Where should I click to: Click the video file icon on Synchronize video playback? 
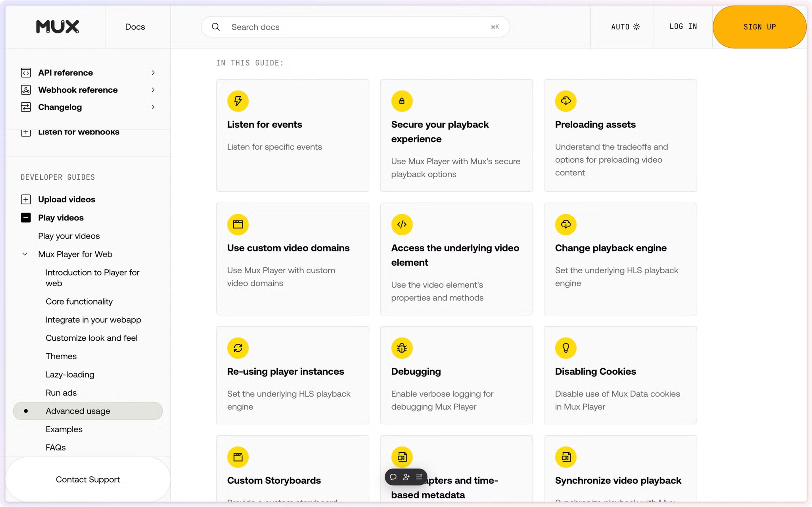(x=566, y=457)
